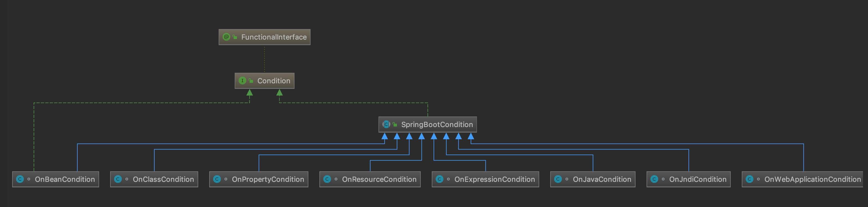Screen dimensions: 868x207
Task: Select the OnJavaCondition label text
Action: pyautogui.click(x=602, y=179)
